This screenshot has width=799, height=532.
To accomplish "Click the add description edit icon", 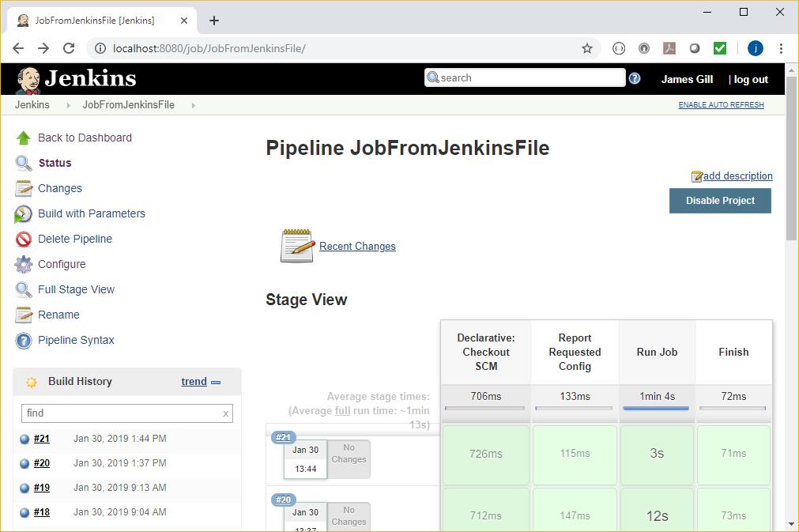I will 696,176.
